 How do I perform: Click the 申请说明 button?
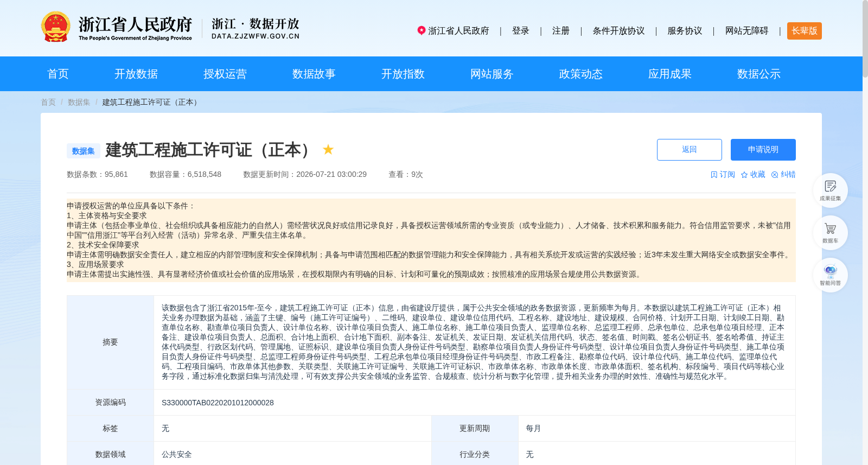pyautogui.click(x=763, y=150)
